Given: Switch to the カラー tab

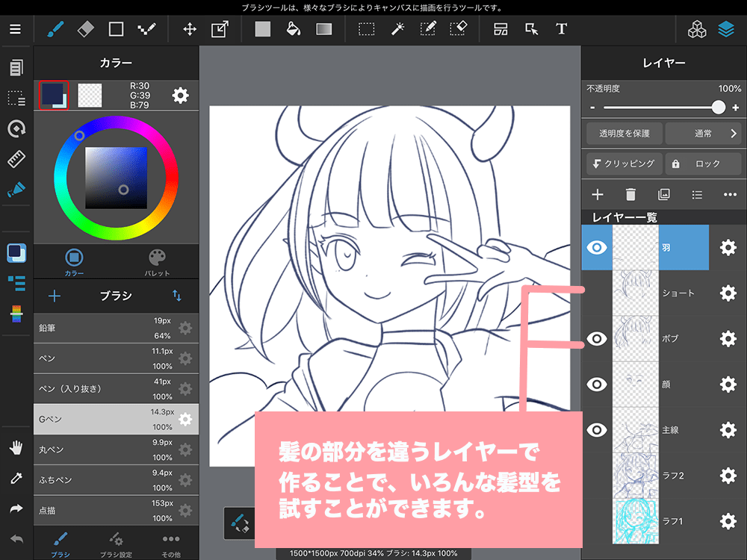Looking at the screenshot, I should 74,262.
